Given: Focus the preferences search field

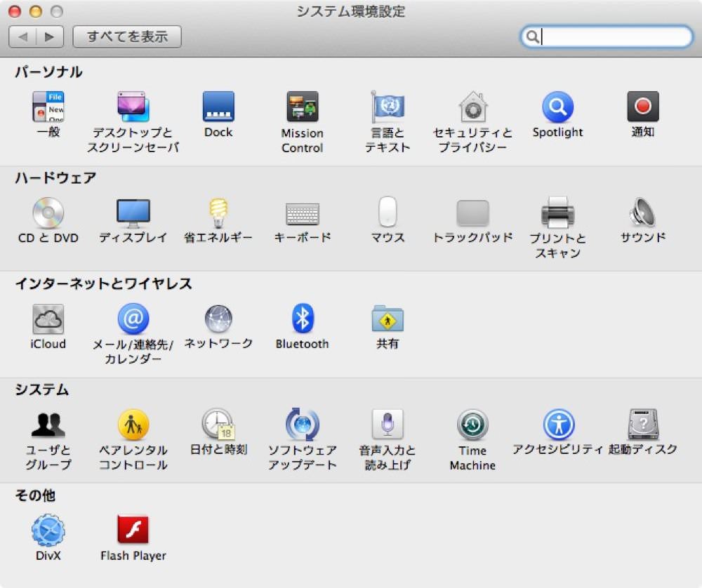Looking at the screenshot, I should 607,36.
